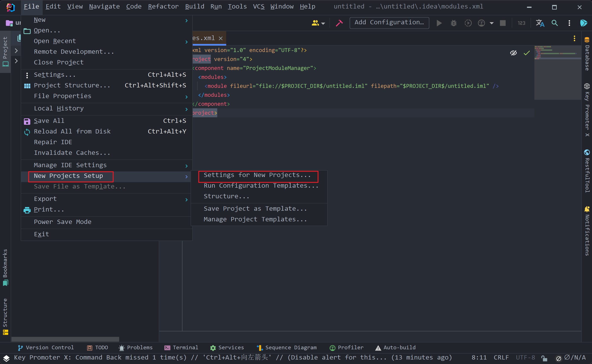Toggle reader mode crossed-eye icon
The width and height of the screenshot is (592, 364).
coord(513,53)
